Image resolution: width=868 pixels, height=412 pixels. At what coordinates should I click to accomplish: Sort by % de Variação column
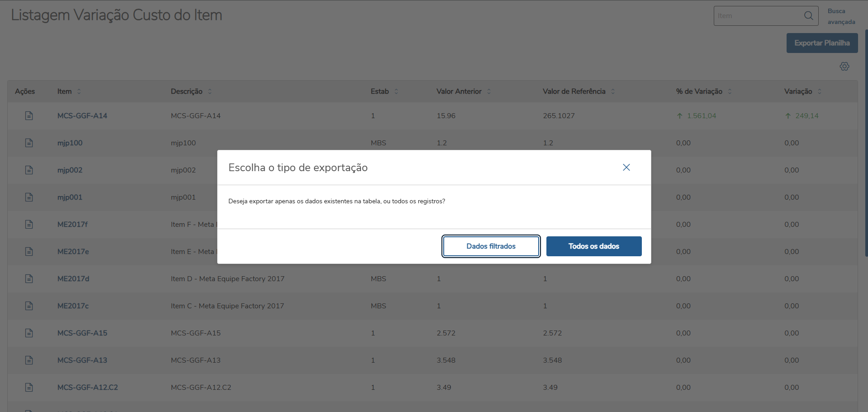pos(730,91)
